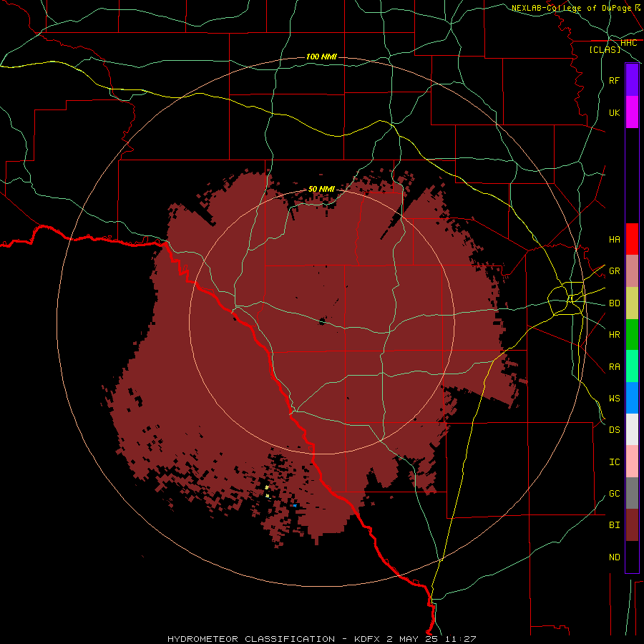This screenshot has height=644, width=644.
Task: Click the blue WS legend swatch
Action: [x=632, y=398]
